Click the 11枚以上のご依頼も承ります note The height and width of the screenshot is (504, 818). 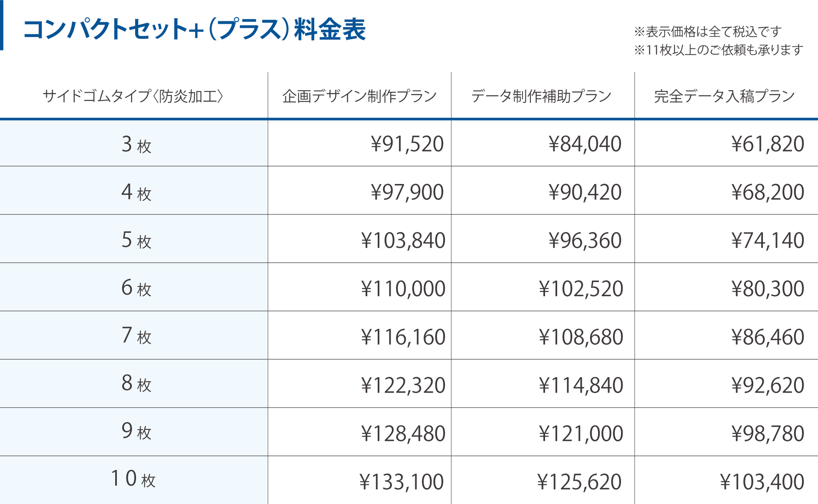coord(718,50)
